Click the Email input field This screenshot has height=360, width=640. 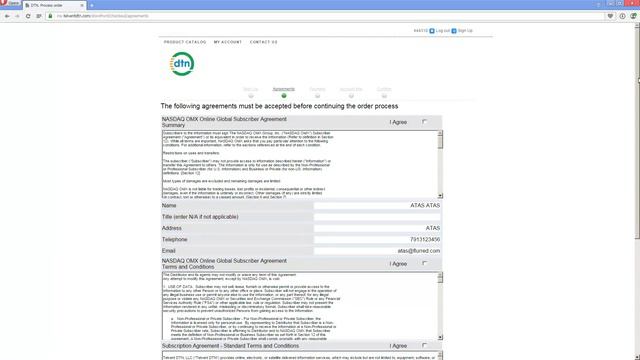(377, 251)
